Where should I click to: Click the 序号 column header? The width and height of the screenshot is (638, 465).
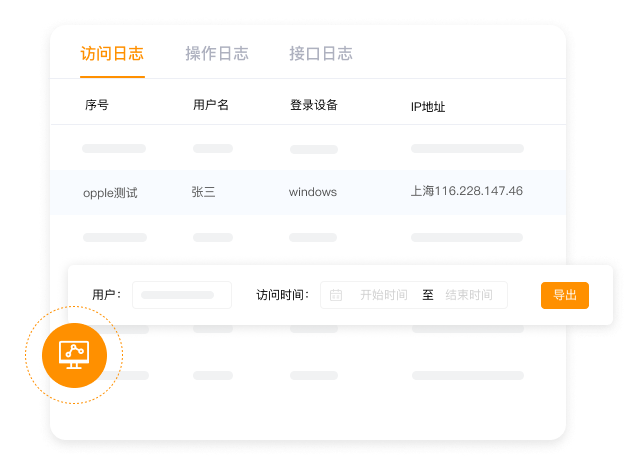click(96, 105)
